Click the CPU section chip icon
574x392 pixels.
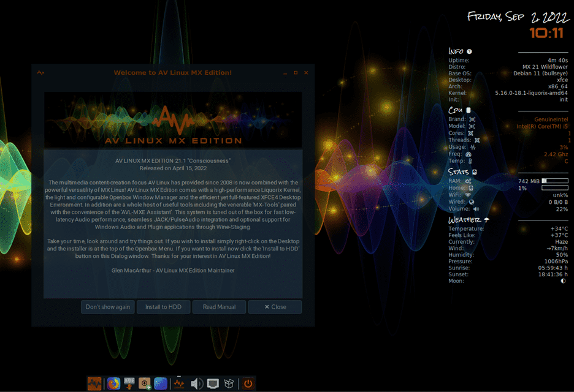tap(468, 110)
